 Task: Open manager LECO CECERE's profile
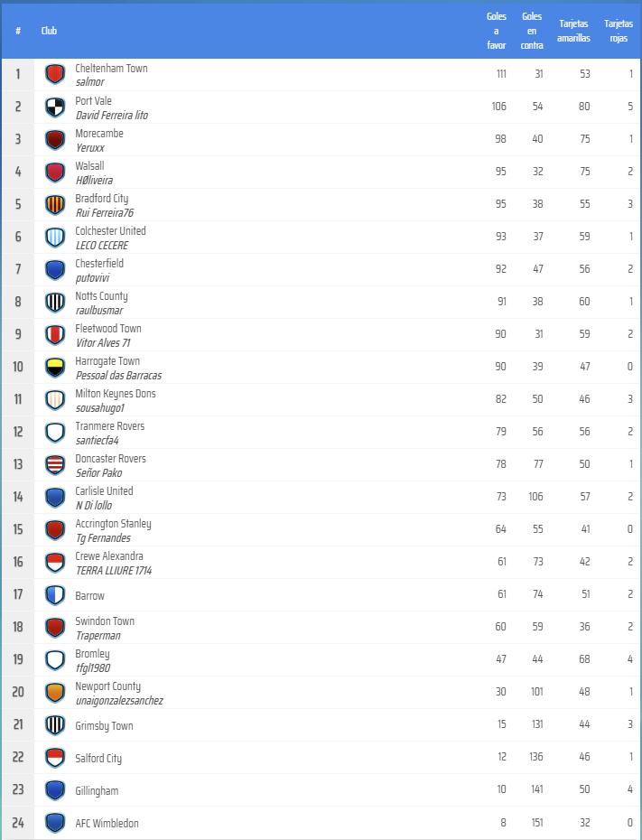pyautogui.click(x=102, y=245)
